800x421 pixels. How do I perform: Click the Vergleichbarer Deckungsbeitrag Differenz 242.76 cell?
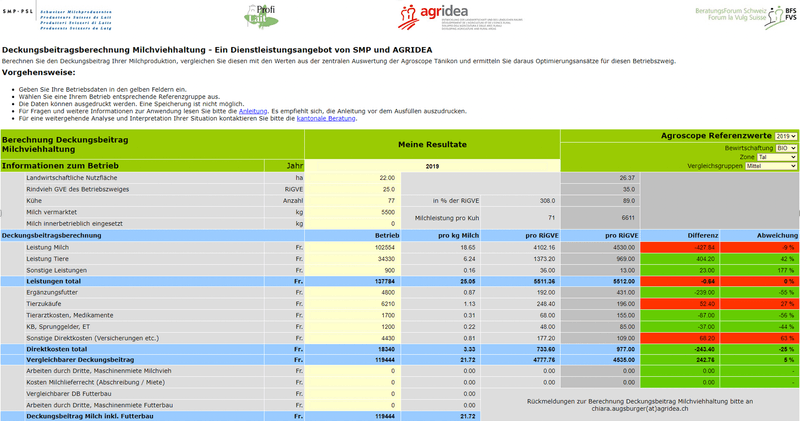tap(680, 360)
